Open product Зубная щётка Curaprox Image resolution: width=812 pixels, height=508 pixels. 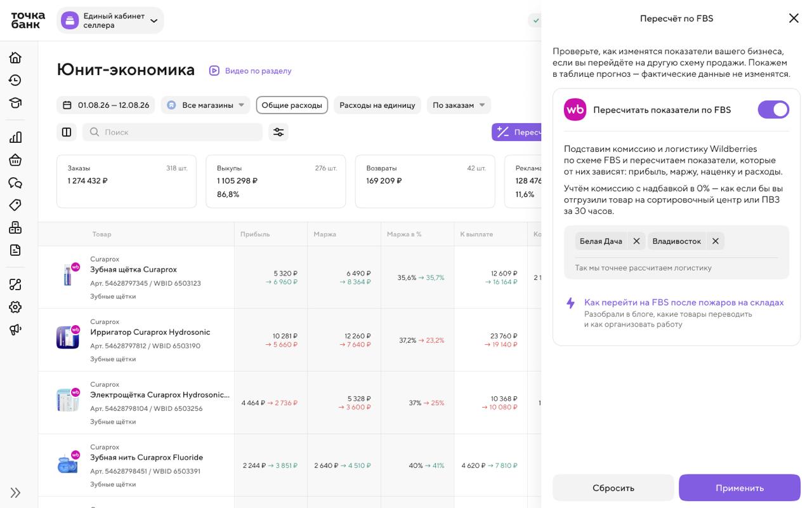click(133, 269)
